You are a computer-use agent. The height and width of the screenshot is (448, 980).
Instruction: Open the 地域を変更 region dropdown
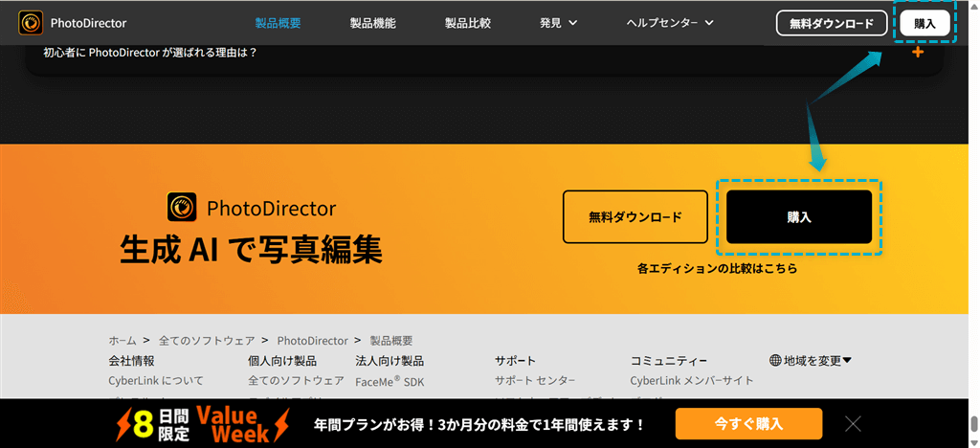pos(811,360)
